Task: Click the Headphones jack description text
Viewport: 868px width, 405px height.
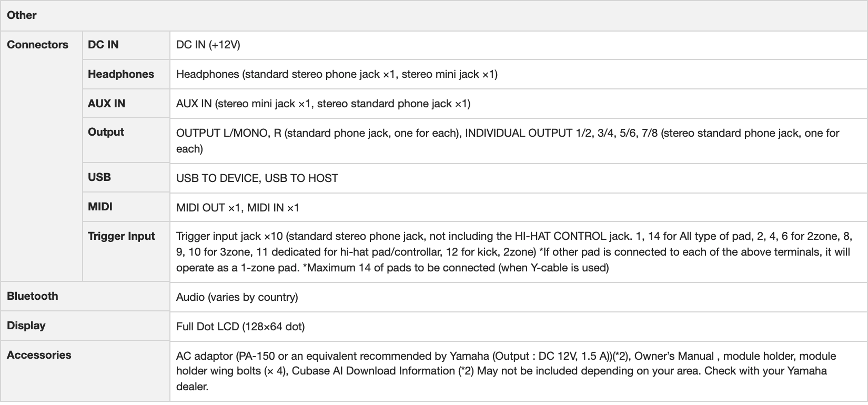Action: tap(337, 74)
